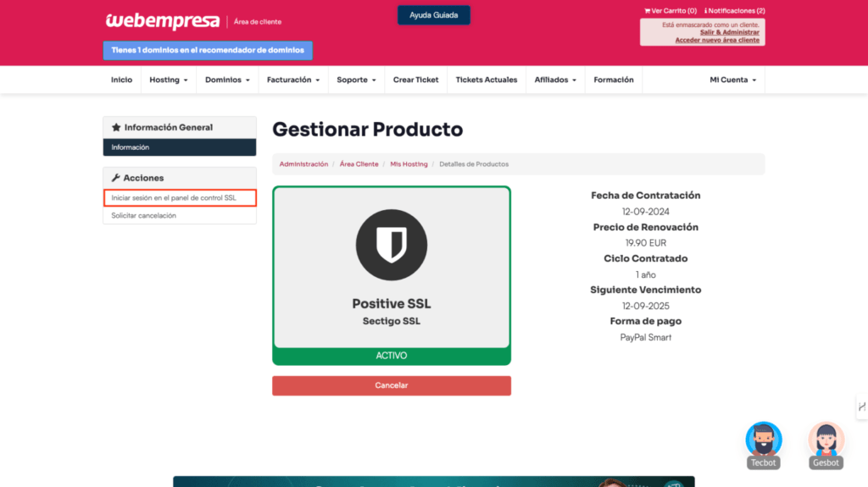
Task: Click Salir & Administrar link
Action: tap(729, 32)
